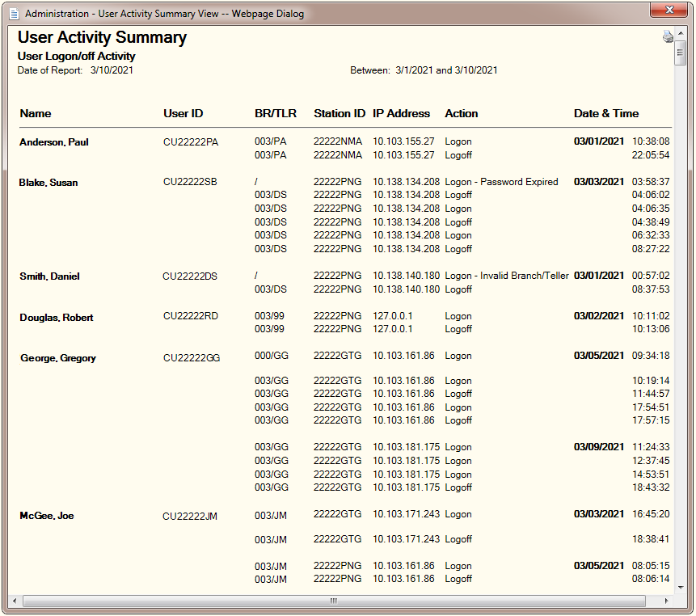Click the name Smith, Daniel
The width and height of the screenshot is (696, 616).
pyautogui.click(x=50, y=276)
